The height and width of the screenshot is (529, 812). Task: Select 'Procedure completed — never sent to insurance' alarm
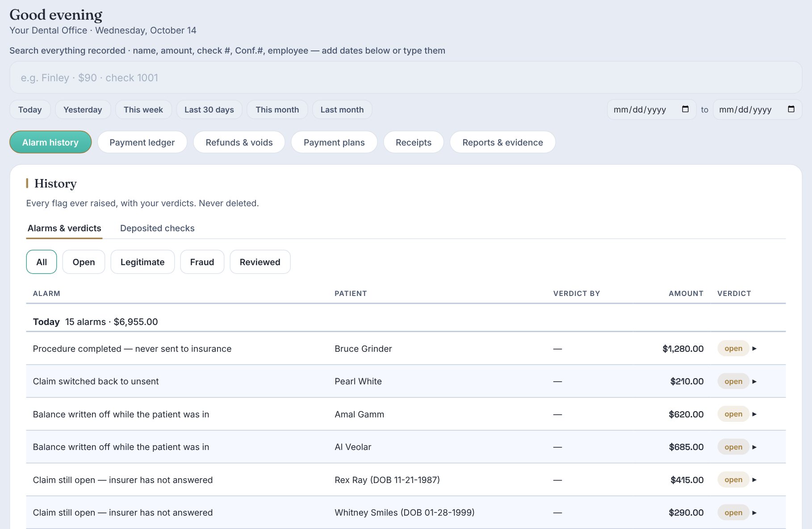pyautogui.click(x=132, y=349)
